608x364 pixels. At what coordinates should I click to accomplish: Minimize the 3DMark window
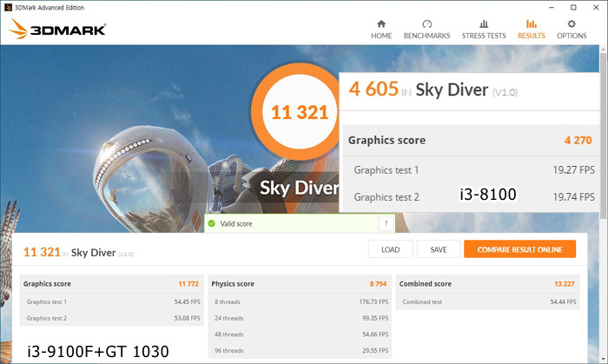tap(552, 7)
